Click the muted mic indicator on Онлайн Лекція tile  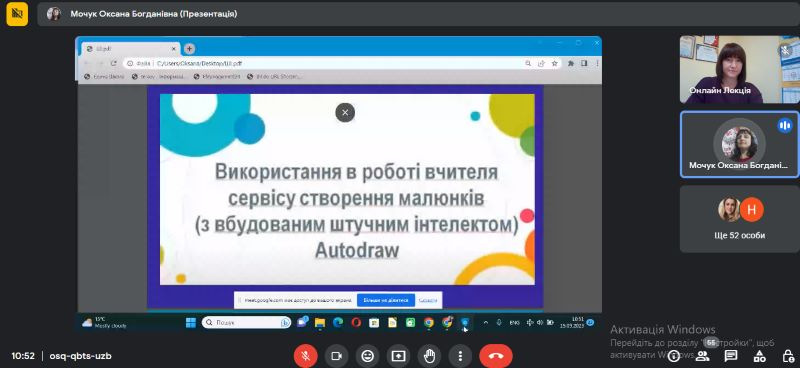point(785,50)
